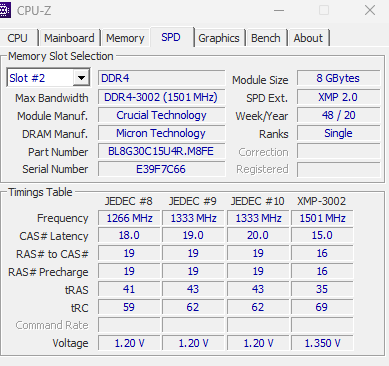The width and height of the screenshot is (389, 366).
Task: Click the Week/Year value 48 / 20
Action: (338, 115)
